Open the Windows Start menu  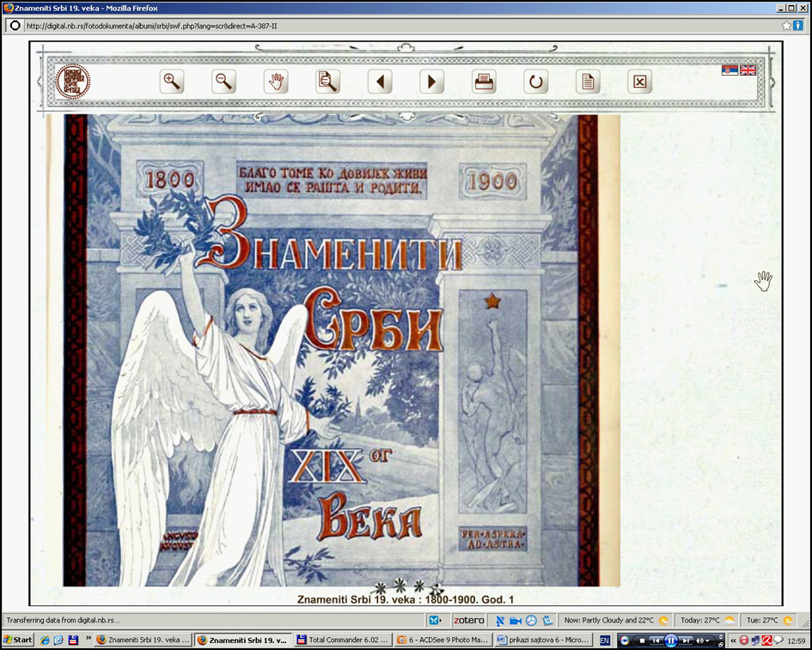[x=17, y=640]
